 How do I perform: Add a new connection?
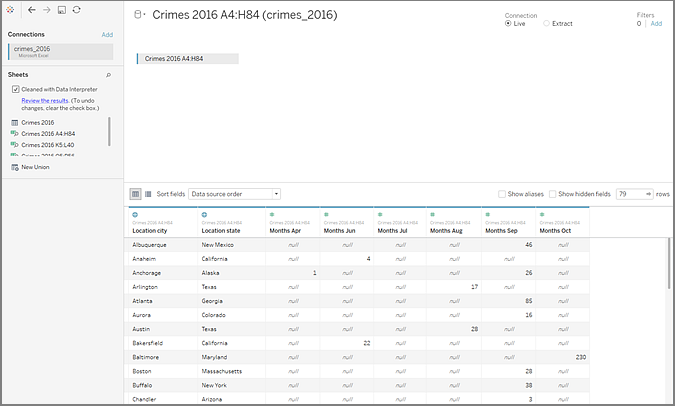pos(107,35)
